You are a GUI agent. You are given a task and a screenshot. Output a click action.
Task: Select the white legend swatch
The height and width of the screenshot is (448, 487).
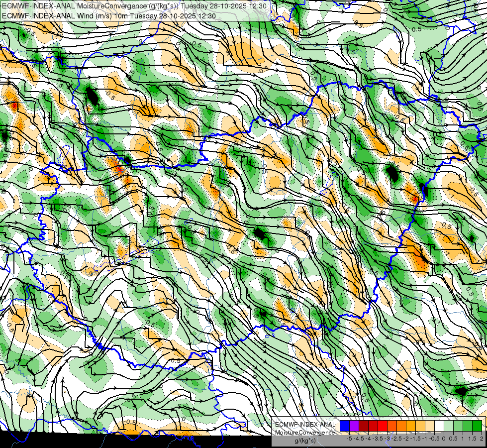click(439, 426)
